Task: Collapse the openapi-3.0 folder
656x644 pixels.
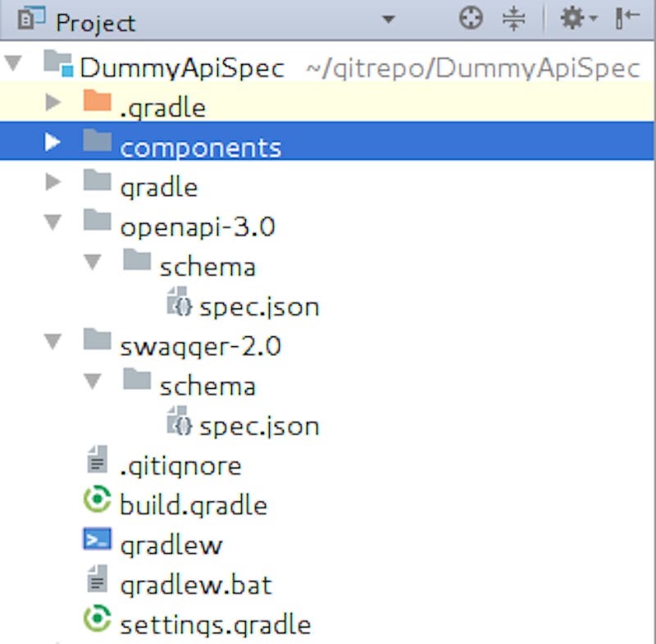Action: pyautogui.click(x=53, y=224)
